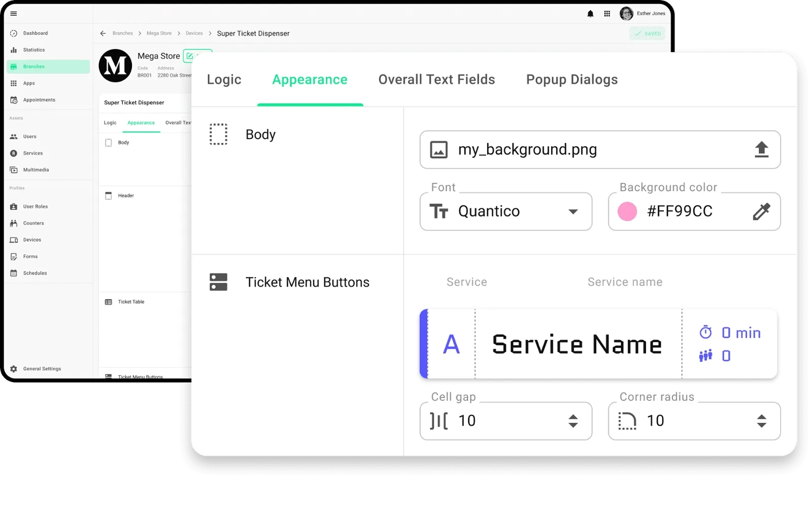Click the hamburger menu icon

tap(14, 14)
